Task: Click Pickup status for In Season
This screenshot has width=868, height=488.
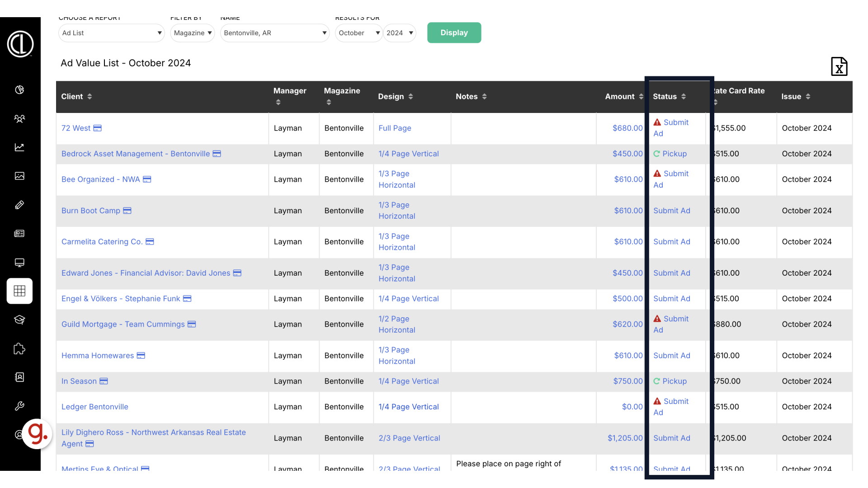Action: pyautogui.click(x=670, y=381)
